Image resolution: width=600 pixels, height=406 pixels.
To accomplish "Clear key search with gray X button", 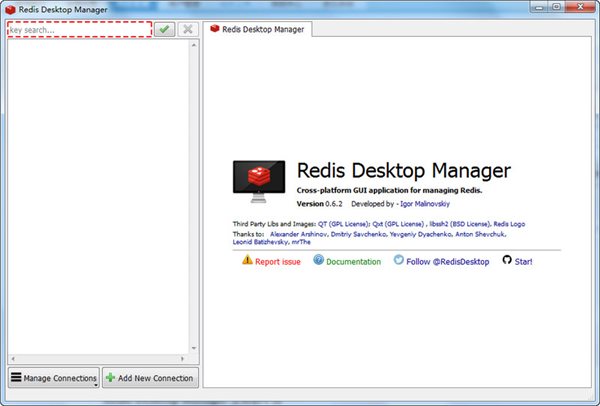I will pos(188,29).
